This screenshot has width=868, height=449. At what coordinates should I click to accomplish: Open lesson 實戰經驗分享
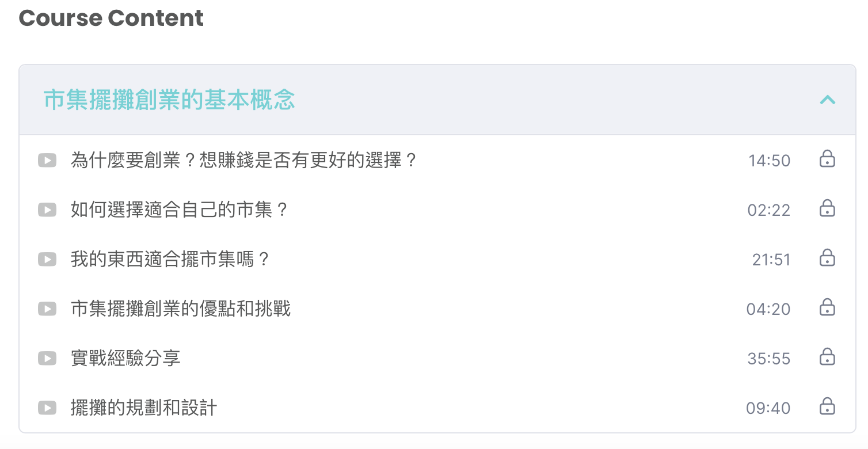coord(125,359)
